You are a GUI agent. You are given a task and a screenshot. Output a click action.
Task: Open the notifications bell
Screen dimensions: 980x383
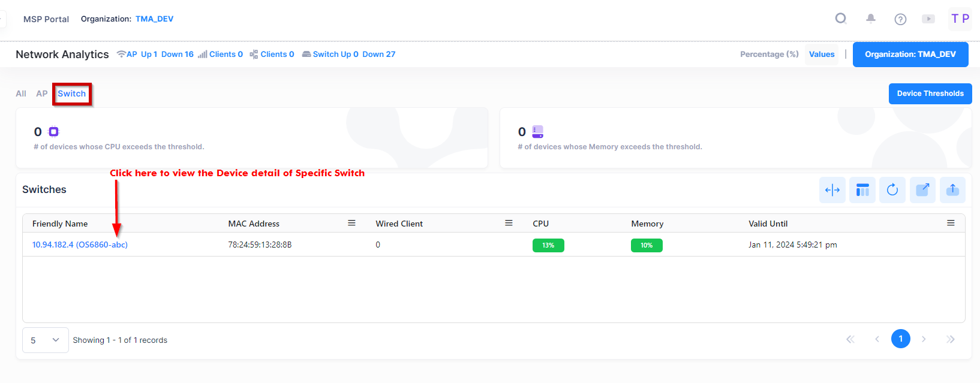coord(871,19)
